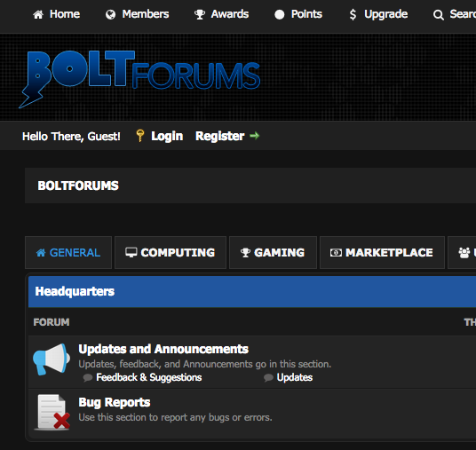Click the money icon on Marketplace tab
Screen dimensions: 476x450
(x=336, y=252)
